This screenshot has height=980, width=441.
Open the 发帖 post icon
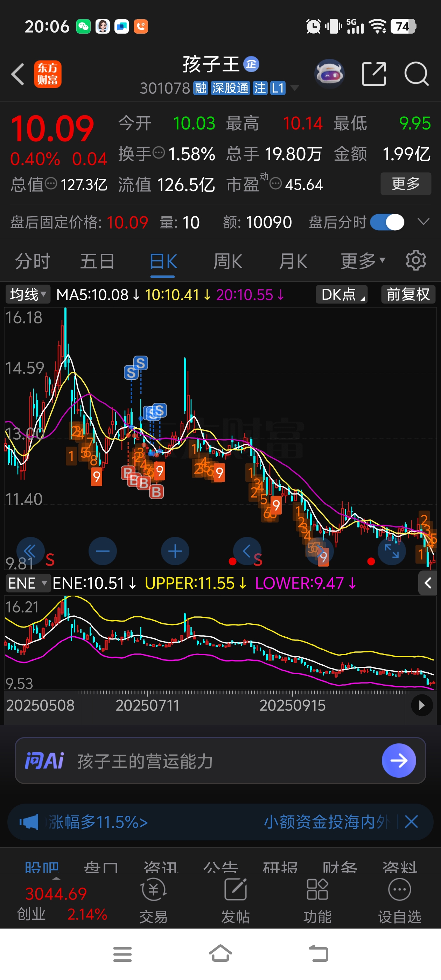coord(236,901)
